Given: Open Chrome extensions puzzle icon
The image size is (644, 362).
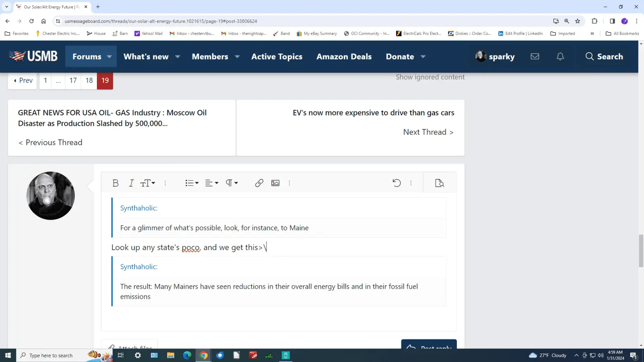Looking at the screenshot, I should coord(594,21).
